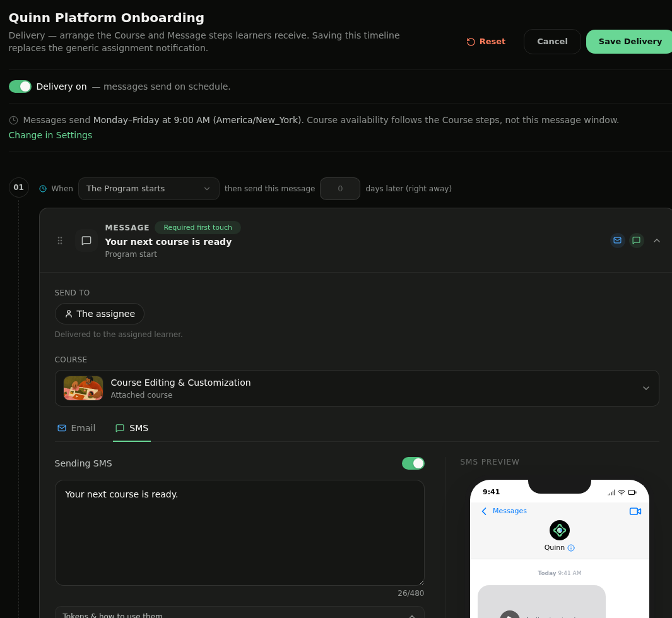The width and height of the screenshot is (672, 618).
Task: Click the clock icon next to When
Action: (x=43, y=189)
